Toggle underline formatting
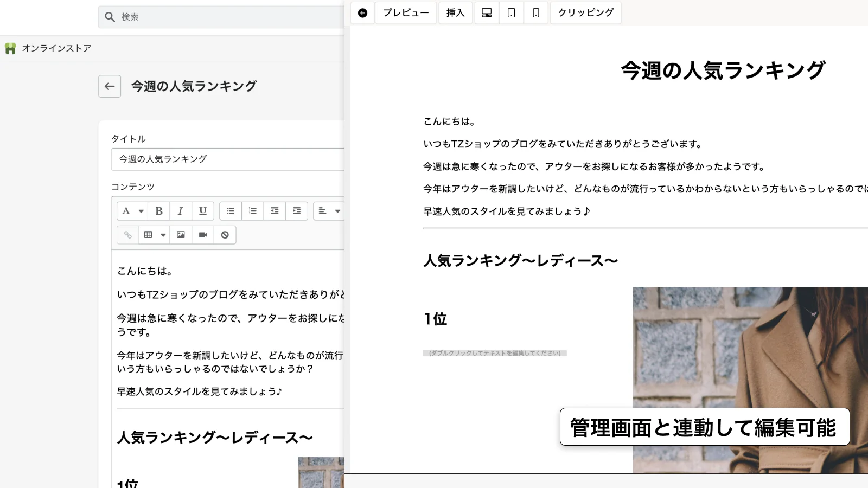The height and width of the screenshot is (488, 868). click(203, 211)
